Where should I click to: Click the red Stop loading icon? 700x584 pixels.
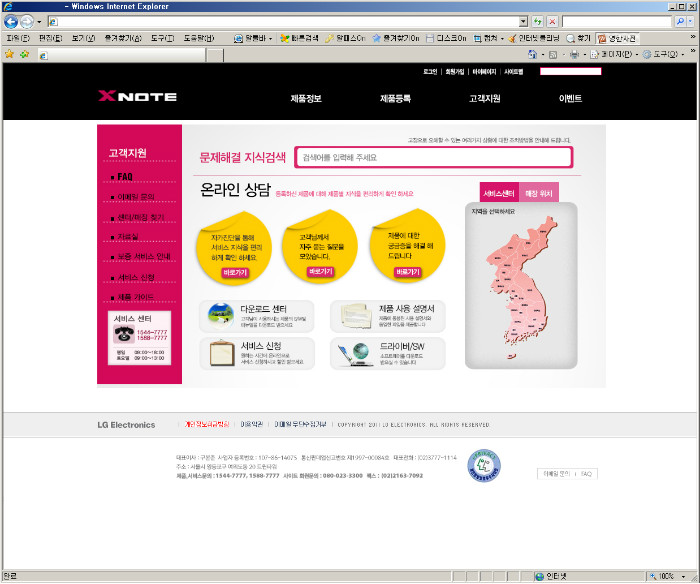point(552,21)
